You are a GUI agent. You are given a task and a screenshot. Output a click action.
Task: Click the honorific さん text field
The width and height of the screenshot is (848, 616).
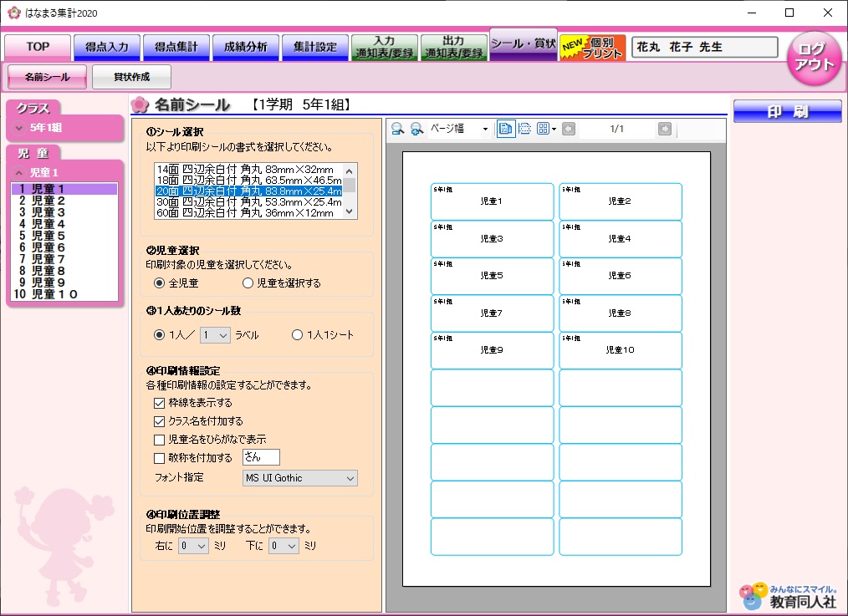(x=261, y=458)
